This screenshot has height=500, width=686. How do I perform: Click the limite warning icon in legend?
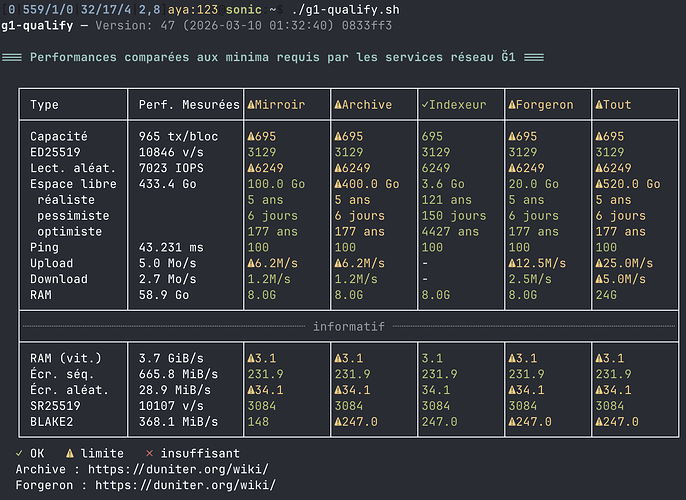[x=70, y=453]
